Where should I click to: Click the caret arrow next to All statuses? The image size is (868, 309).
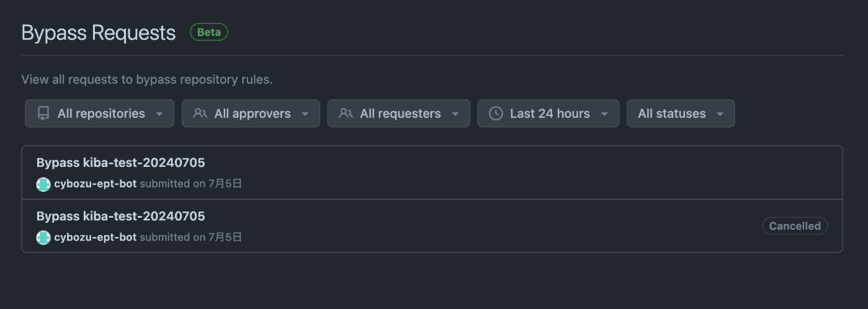click(720, 114)
